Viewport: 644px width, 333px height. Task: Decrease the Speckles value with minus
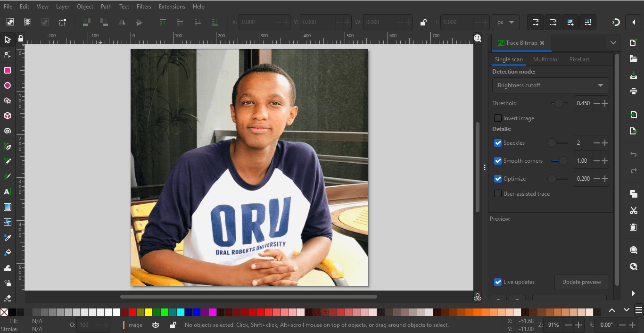click(597, 143)
